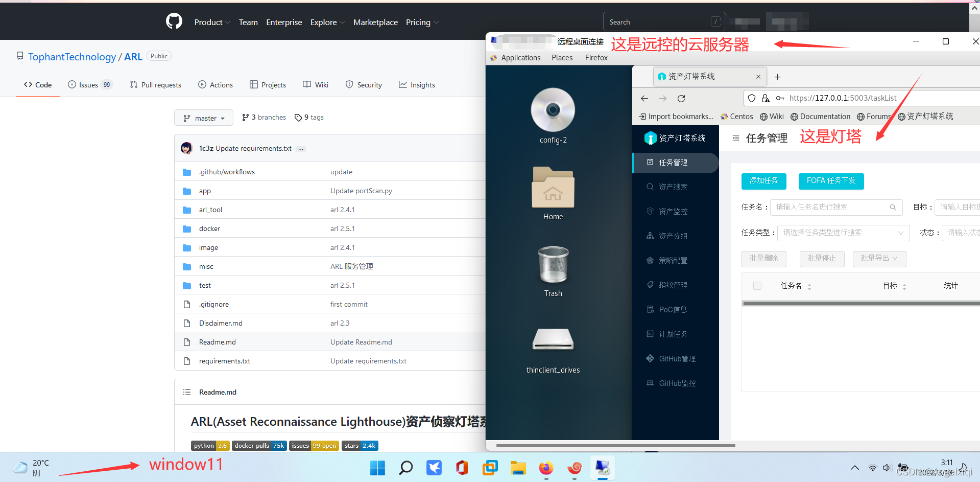
Task: Click the Firefox URL address bar
Action: [862, 98]
